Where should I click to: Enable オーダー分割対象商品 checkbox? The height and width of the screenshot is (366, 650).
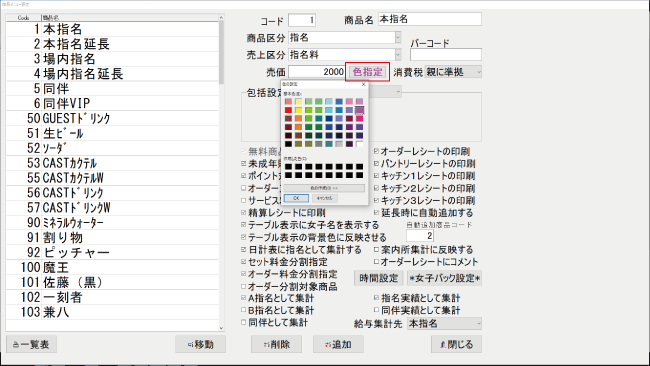point(244,286)
